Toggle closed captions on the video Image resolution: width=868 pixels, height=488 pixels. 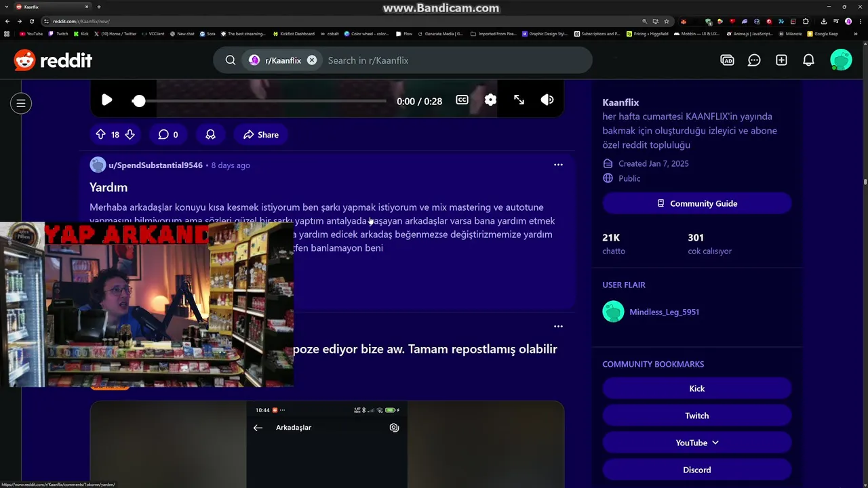coord(462,100)
